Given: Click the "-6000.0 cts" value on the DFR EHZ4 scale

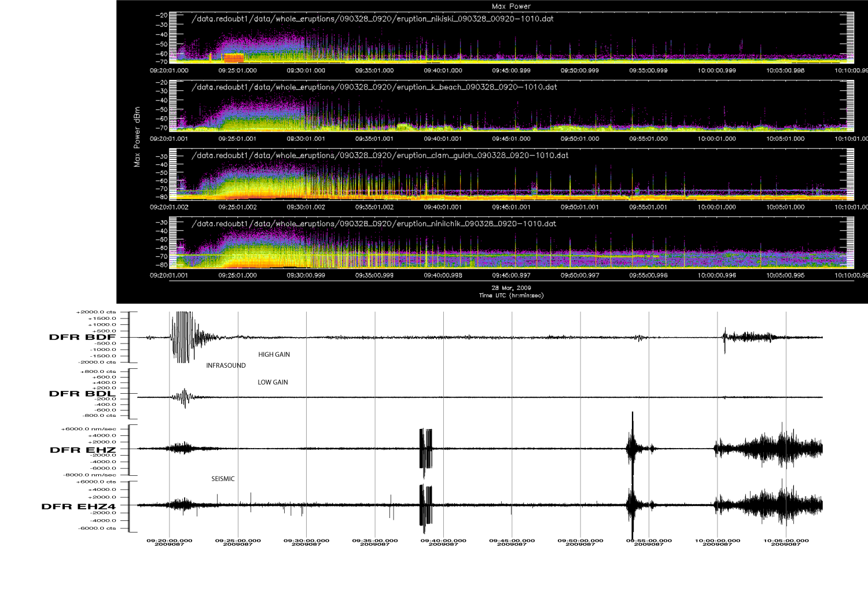Looking at the screenshot, I should [98, 528].
